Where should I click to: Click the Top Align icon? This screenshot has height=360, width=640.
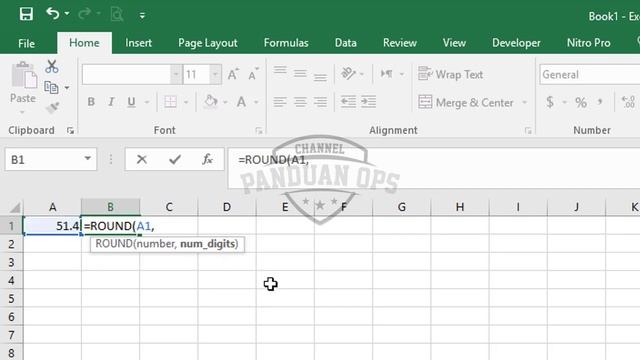tap(280, 72)
